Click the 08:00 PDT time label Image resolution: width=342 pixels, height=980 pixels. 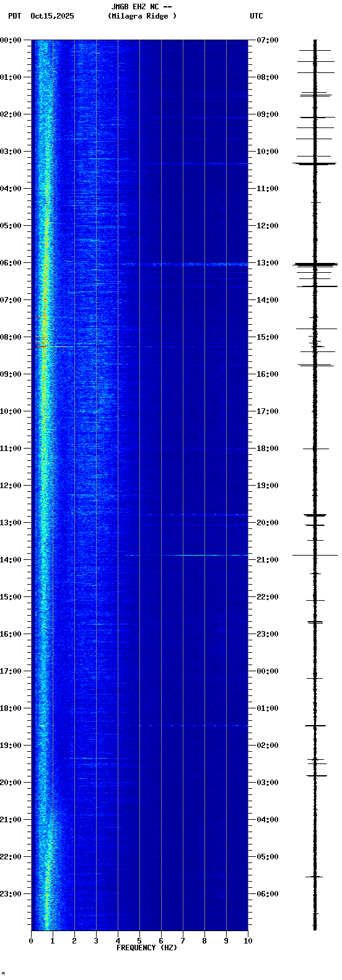11,337
